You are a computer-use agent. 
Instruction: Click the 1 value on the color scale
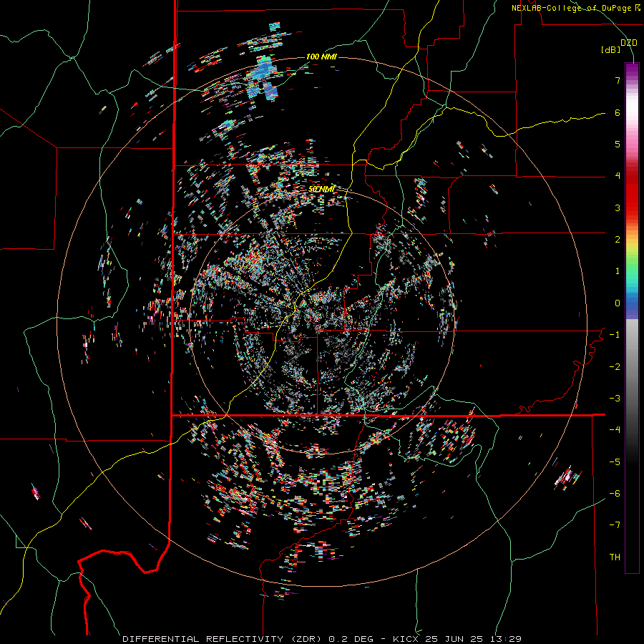618,271
